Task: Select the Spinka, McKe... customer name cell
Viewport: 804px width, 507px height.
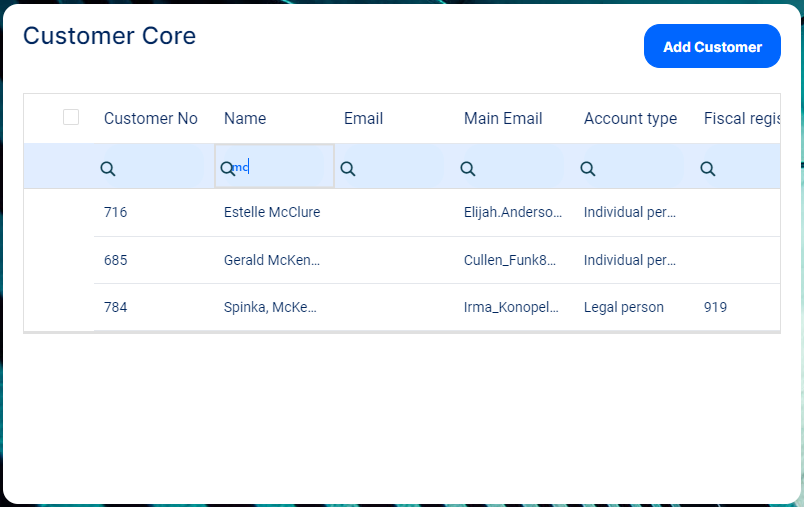Action: [270, 307]
